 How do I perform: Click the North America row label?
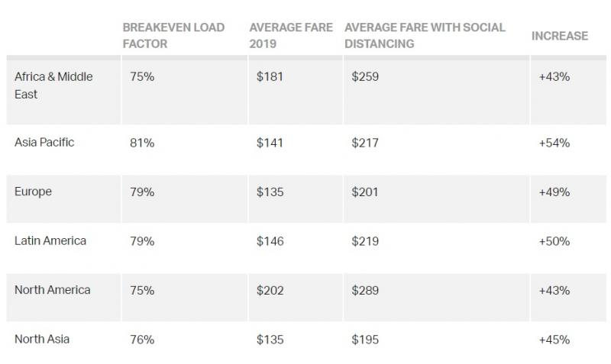[52, 290]
